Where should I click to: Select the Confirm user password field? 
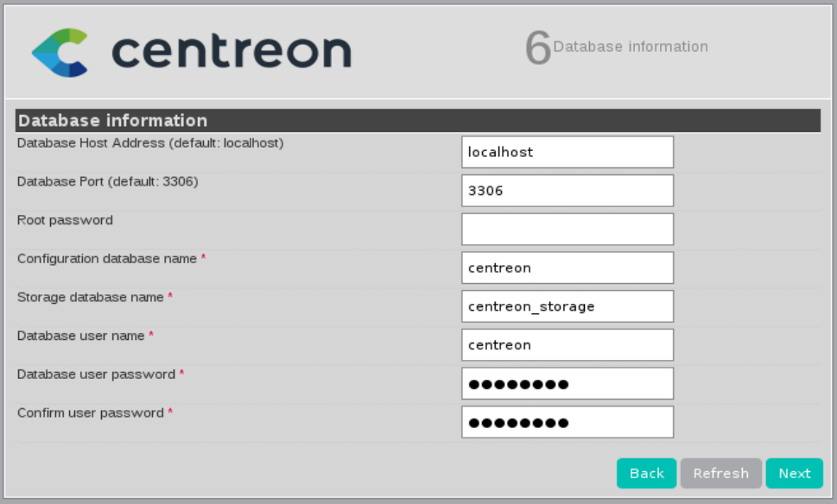[567, 423]
